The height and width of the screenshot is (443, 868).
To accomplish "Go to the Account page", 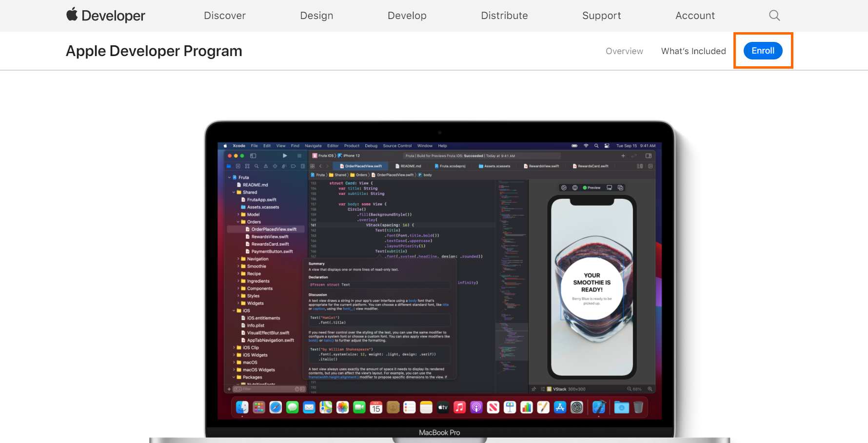I will coord(695,16).
